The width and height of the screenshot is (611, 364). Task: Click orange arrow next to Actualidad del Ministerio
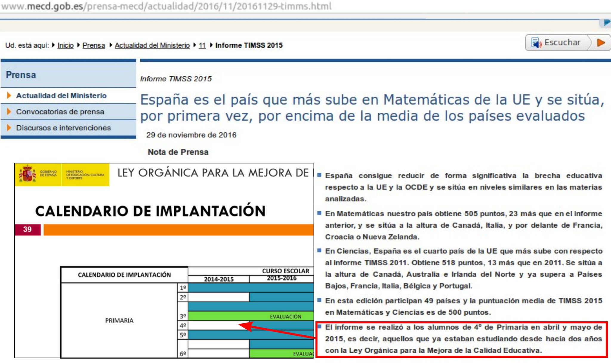coord(9,95)
